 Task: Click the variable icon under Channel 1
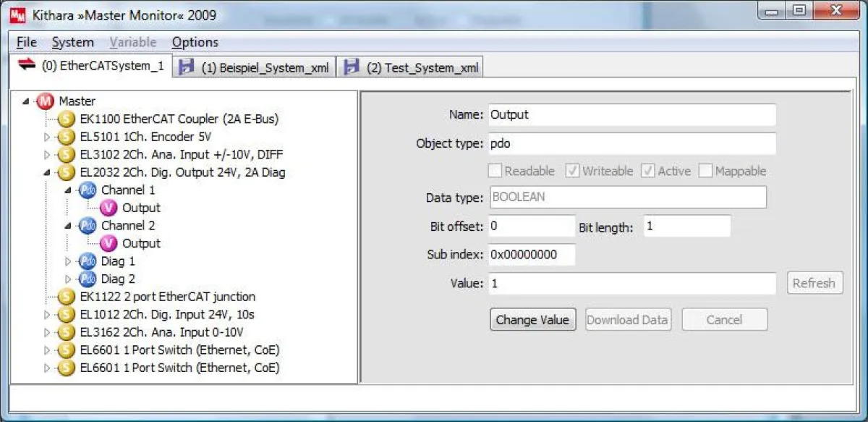109,208
